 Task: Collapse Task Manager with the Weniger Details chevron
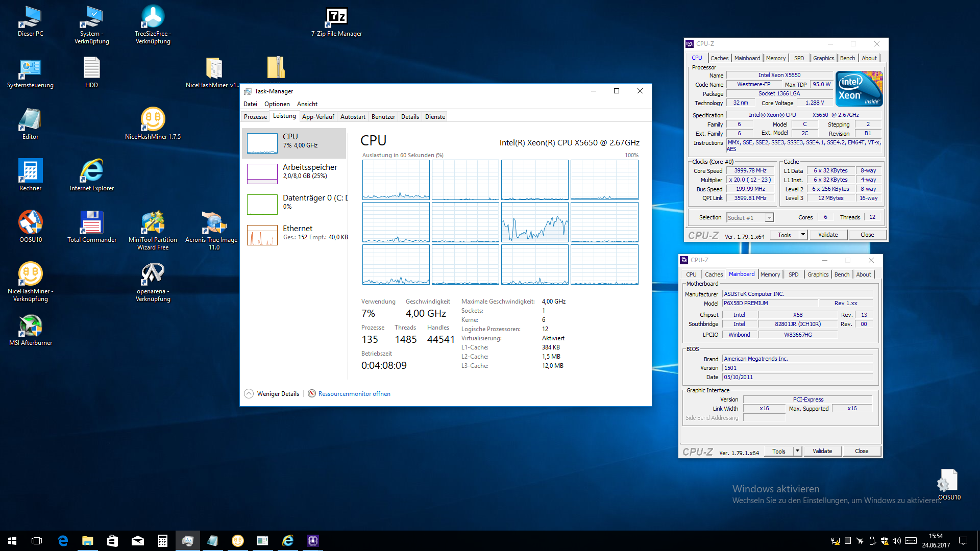click(249, 394)
